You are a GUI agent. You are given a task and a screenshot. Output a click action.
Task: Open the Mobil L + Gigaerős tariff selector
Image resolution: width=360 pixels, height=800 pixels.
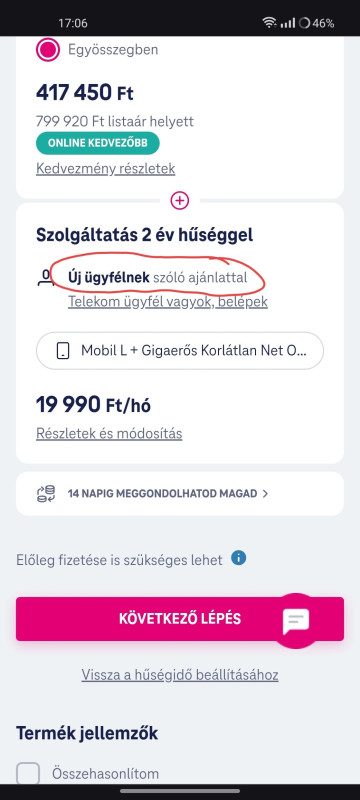pyautogui.click(x=179, y=351)
